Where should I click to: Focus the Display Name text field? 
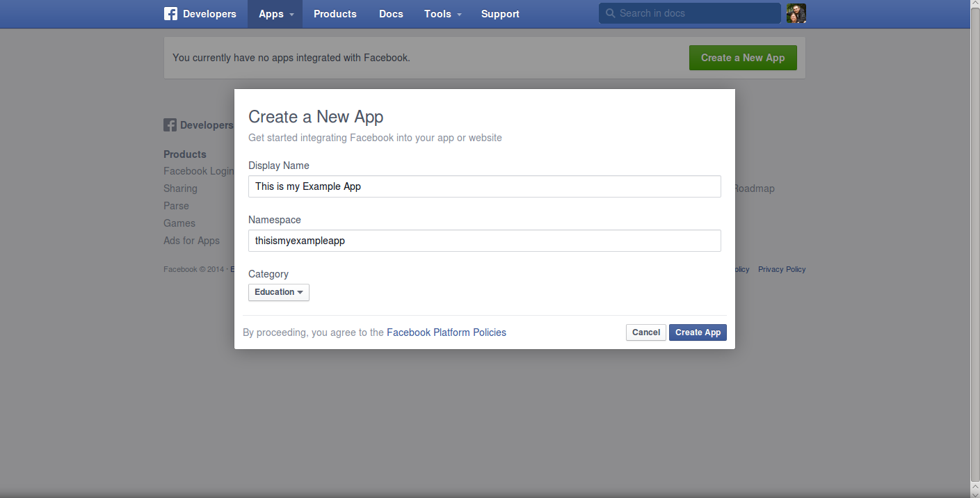484,186
